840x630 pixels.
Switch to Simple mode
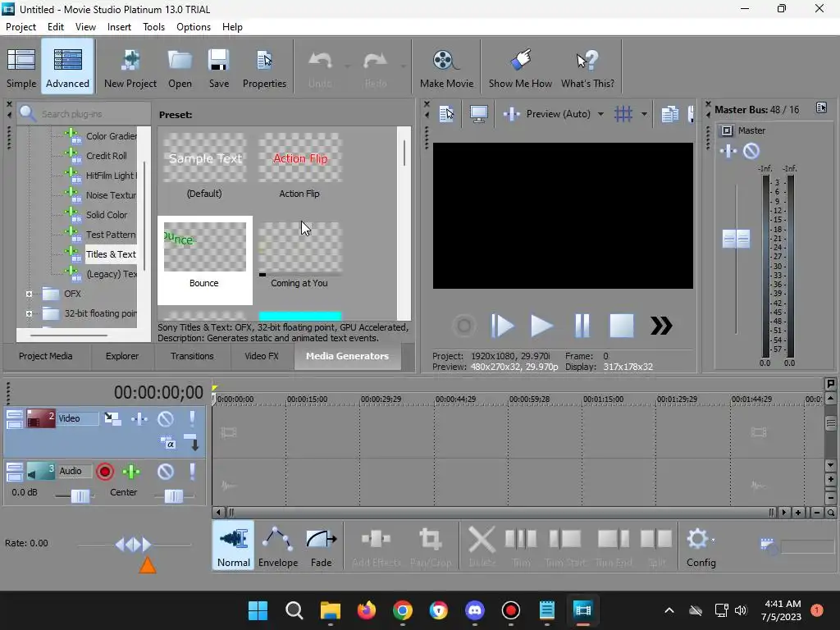(21, 67)
